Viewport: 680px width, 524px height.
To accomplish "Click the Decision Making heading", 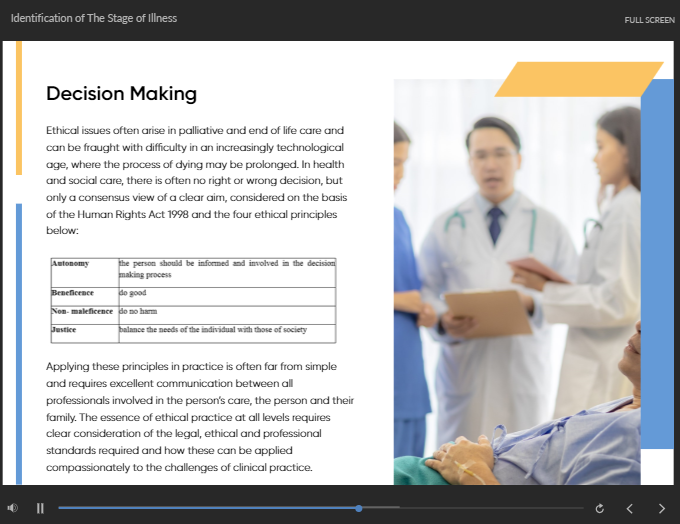I will (121, 94).
